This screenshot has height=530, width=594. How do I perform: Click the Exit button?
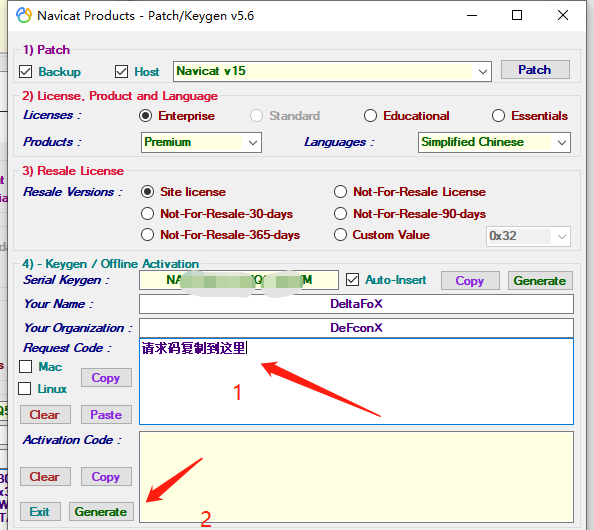pyautogui.click(x=40, y=512)
